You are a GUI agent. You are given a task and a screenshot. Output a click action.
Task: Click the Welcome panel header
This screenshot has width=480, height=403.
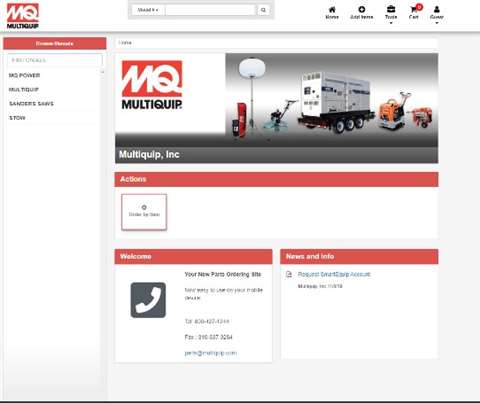[193, 256]
